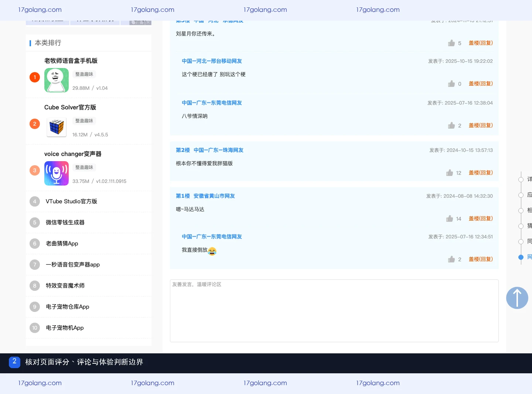Click timestamp 2024-08-08 14:32:30
Screen dimensions: 532x394
coord(468,196)
